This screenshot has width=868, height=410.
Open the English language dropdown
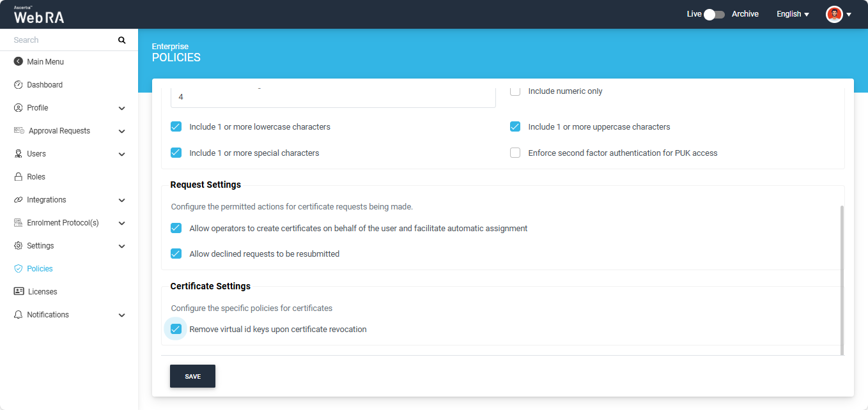[793, 14]
